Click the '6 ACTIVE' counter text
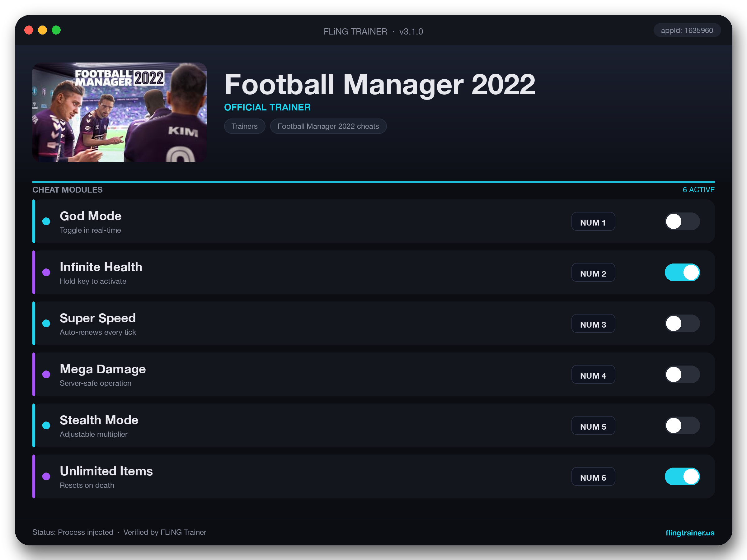This screenshot has width=747, height=560. pyautogui.click(x=698, y=190)
